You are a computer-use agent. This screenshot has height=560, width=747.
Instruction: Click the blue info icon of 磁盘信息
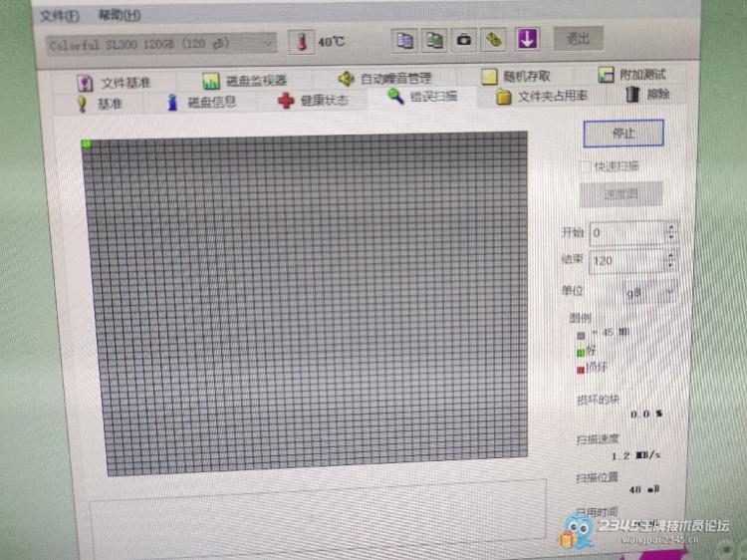tap(172, 102)
